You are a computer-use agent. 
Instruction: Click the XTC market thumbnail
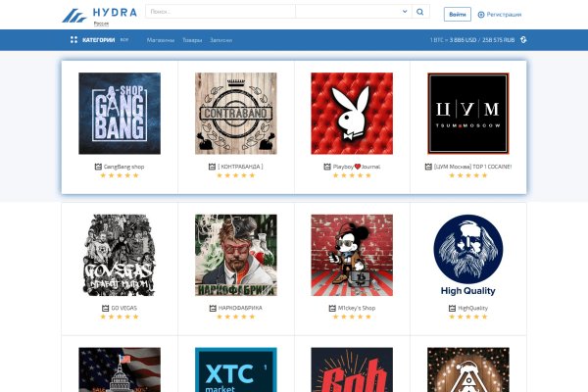235,369
